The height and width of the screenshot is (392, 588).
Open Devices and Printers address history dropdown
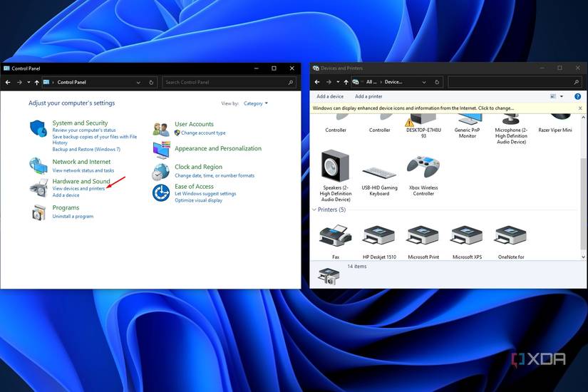424,82
